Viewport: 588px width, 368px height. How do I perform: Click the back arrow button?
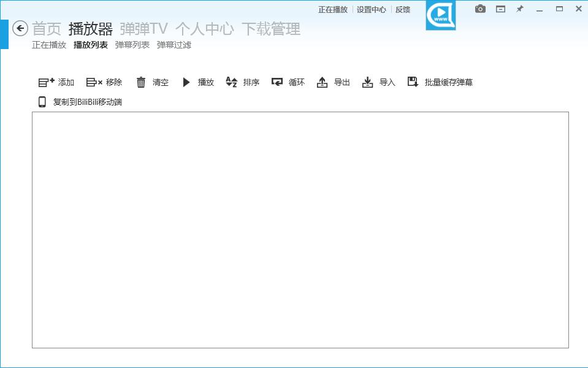pyautogui.click(x=20, y=28)
